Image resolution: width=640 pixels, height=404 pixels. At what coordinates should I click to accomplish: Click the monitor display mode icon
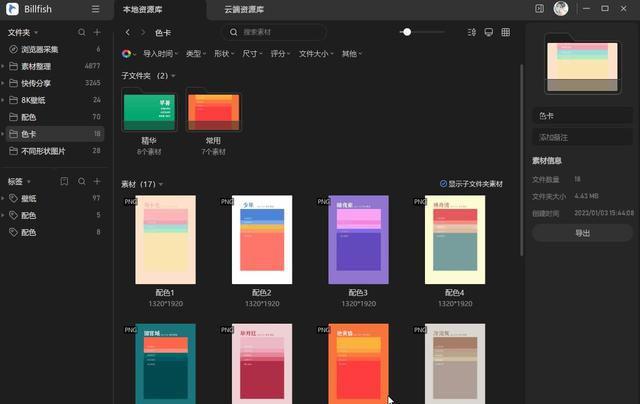[489, 32]
